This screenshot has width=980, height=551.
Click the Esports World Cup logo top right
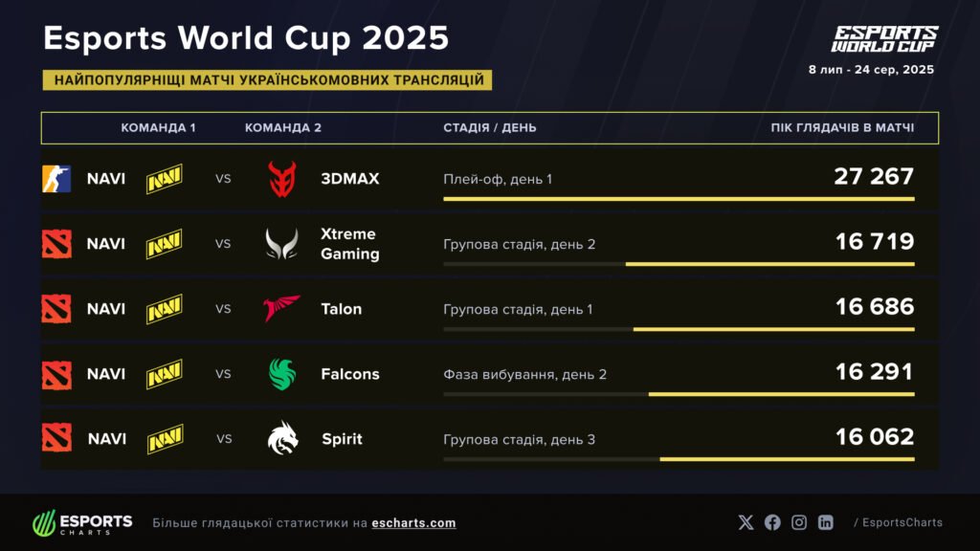click(883, 38)
